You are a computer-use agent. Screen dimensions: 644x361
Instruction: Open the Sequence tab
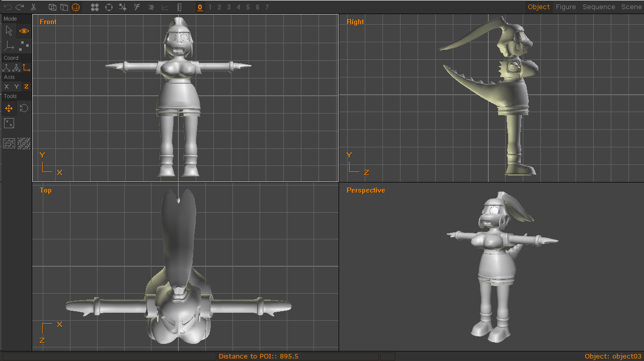point(599,7)
